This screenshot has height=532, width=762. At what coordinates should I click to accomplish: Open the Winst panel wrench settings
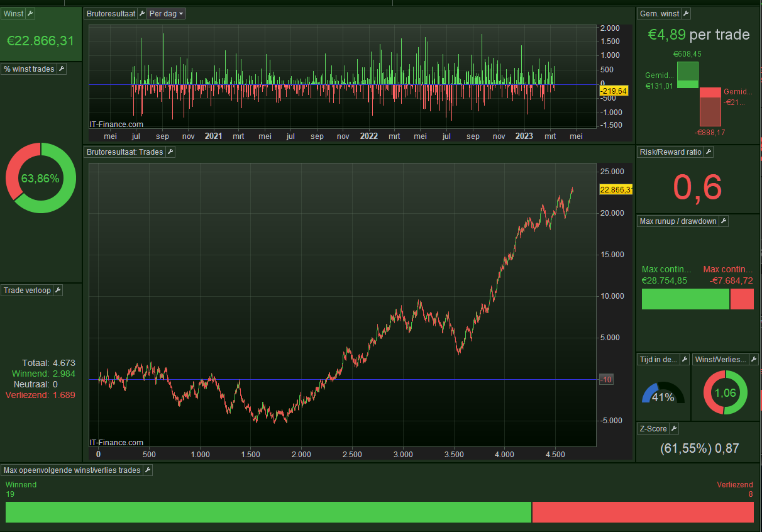[31, 14]
